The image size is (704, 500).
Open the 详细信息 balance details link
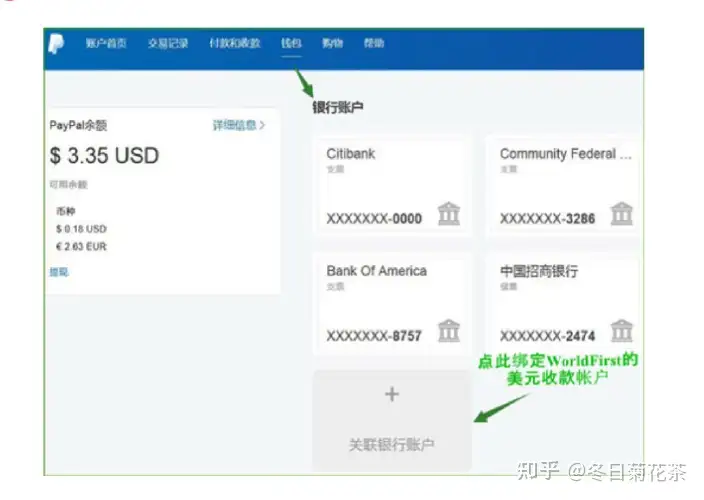click(239, 125)
